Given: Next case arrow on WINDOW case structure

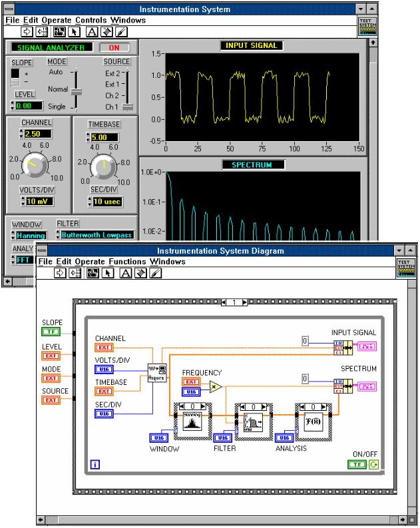Looking at the screenshot, I should [x=203, y=406].
